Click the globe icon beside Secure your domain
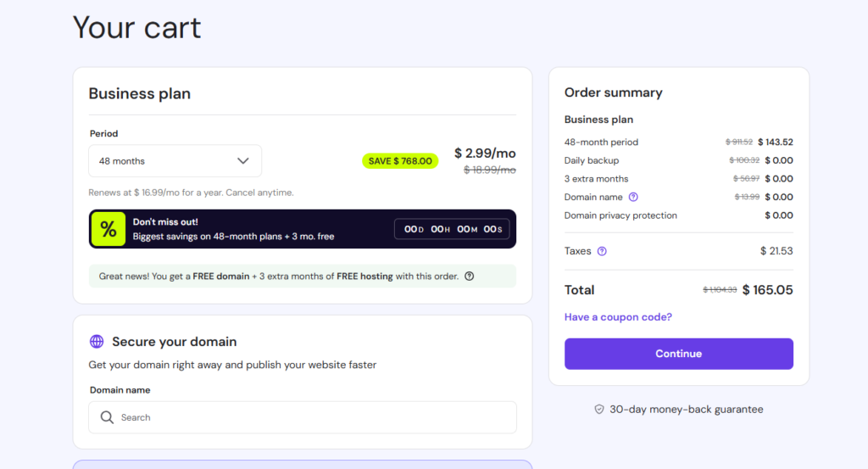The image size is (868, 469). coord(97,342)
